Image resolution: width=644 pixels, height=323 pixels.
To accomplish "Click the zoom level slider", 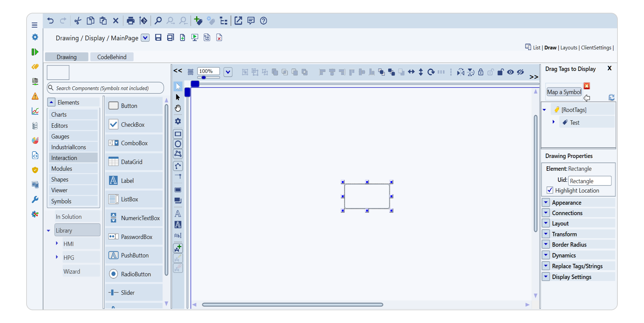I will (204, 78).
